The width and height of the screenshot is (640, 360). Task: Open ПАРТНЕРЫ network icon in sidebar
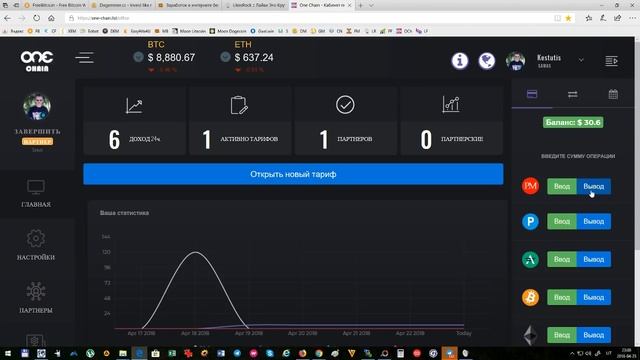click(36, 291)
